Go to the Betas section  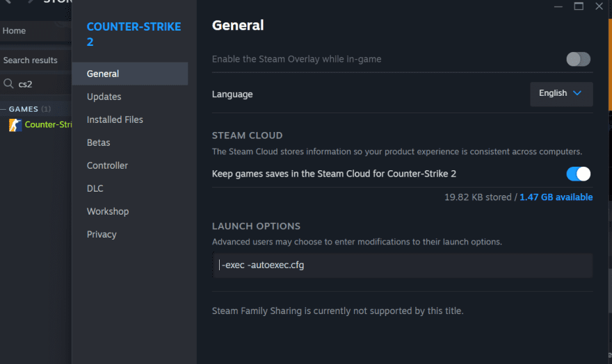[x=98, y=142]
